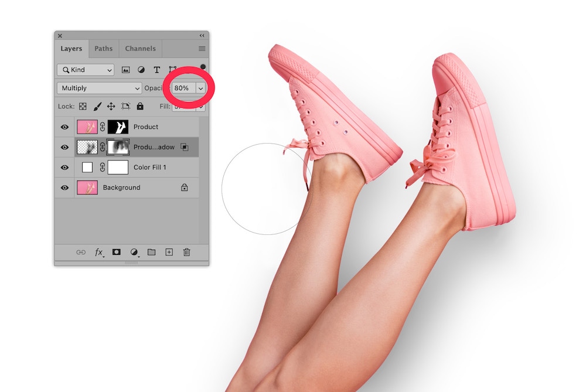Open the Multiply blend mode dropdown
The width and height of the screenshot is (586, 392).
pyautogui.click(x=99, y=88)
